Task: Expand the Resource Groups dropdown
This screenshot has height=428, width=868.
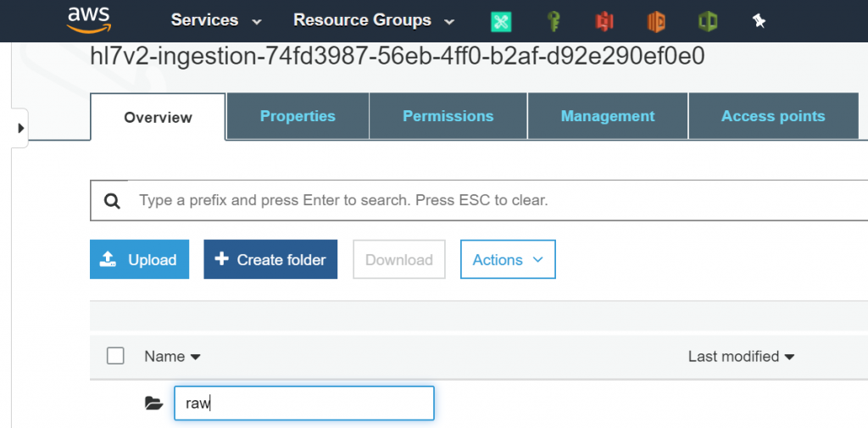Action: (x=374, y=20)
